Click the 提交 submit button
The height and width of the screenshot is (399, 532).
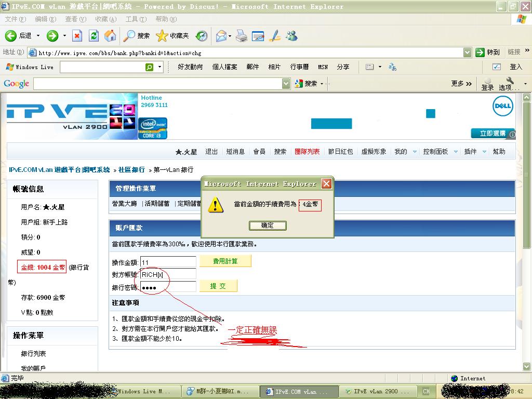tap(218, 286)
